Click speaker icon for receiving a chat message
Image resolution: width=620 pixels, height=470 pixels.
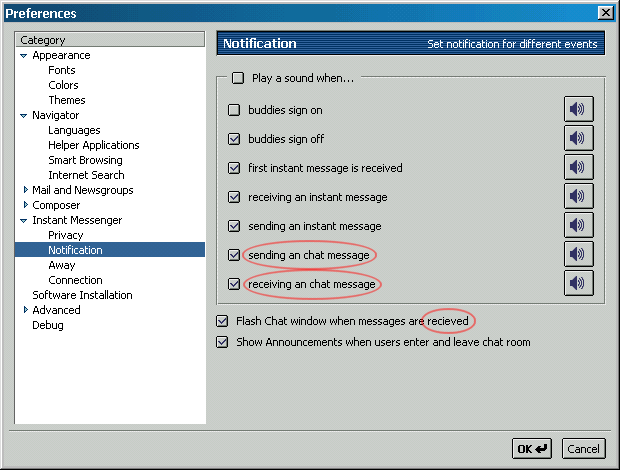tap(578, 284)
